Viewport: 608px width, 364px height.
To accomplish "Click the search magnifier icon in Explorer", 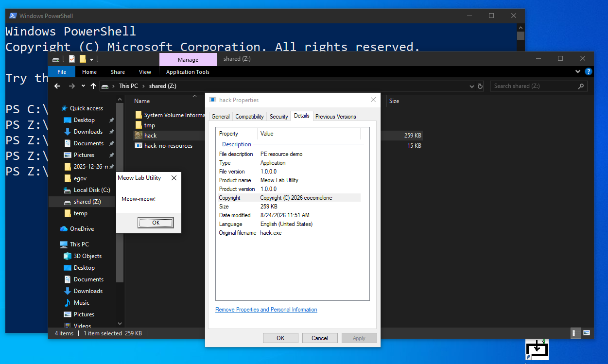I will pos(581,86).
